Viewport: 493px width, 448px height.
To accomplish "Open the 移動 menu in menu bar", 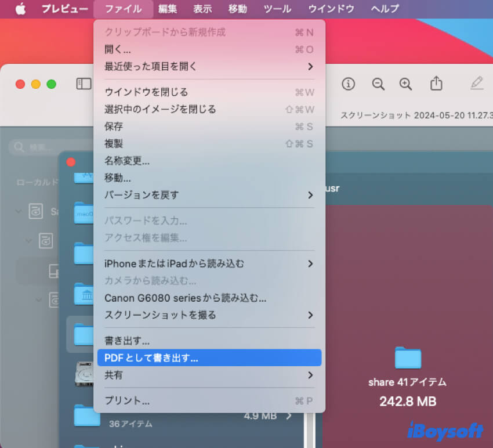I will pyautogui.click(x=238, y=9).
